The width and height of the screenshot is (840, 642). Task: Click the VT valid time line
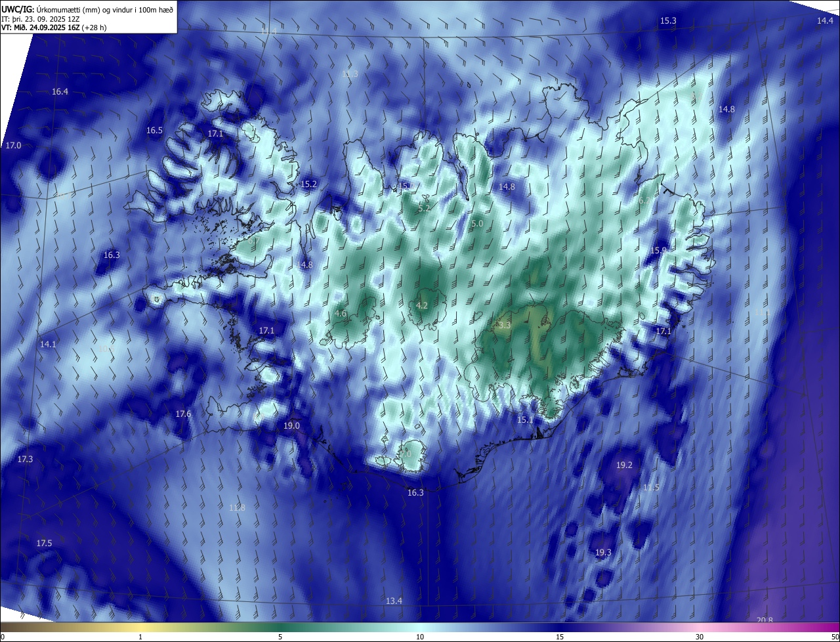point(54,28)
